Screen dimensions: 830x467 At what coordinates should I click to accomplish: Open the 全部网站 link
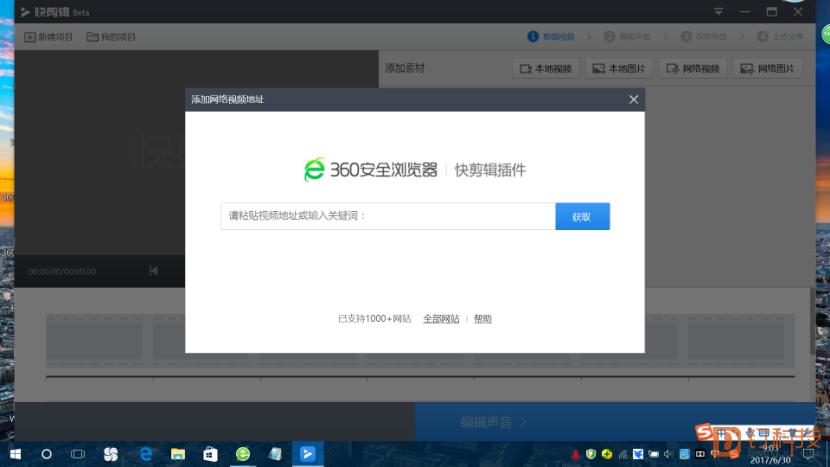pyautogui.click(x=441, y=319)
